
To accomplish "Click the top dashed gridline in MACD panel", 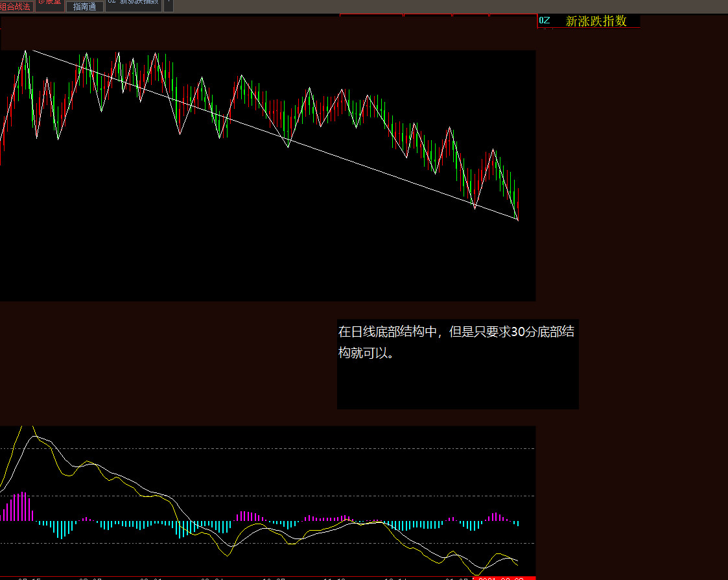I will point(259,448).
